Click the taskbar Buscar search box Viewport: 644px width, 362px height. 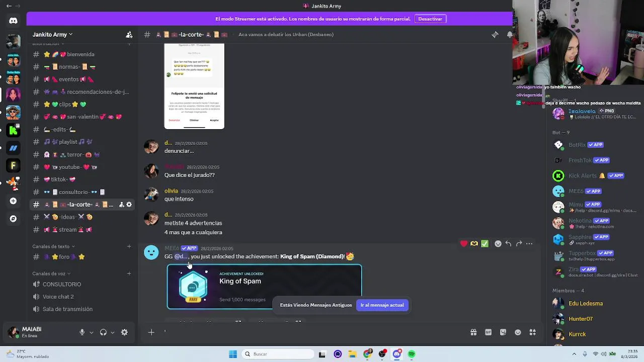point(277,354)
